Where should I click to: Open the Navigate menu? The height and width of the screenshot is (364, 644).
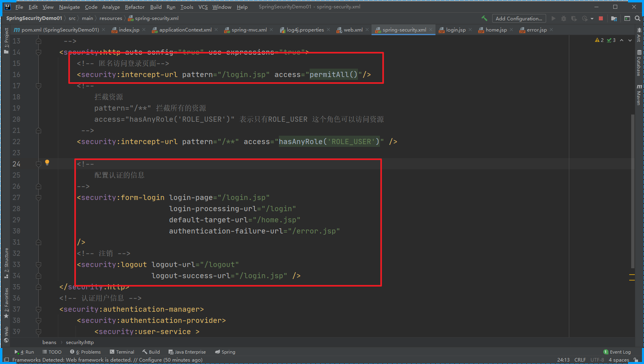coord(70,7)
